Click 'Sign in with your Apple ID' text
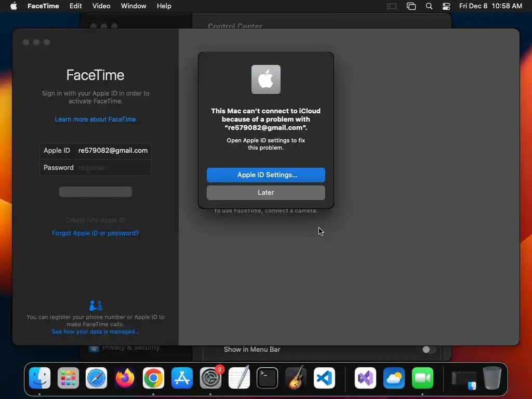This screenshot has width=532, height=399. [96, 97]
